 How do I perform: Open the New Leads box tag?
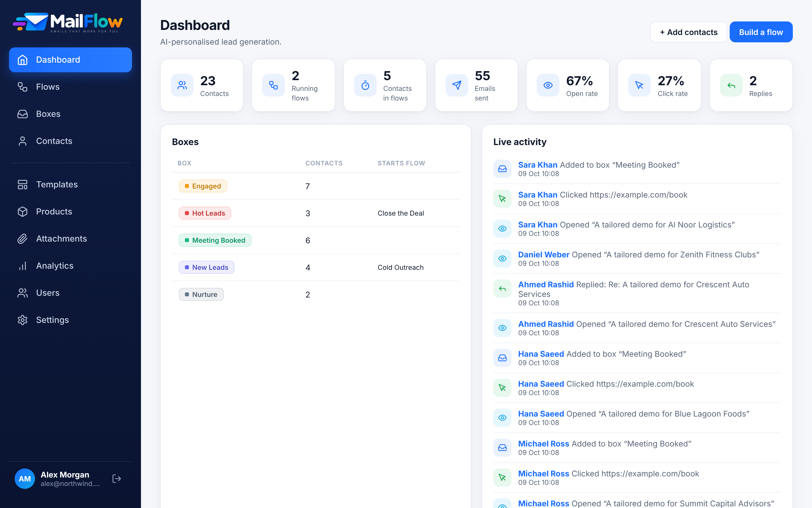point(206,268)
